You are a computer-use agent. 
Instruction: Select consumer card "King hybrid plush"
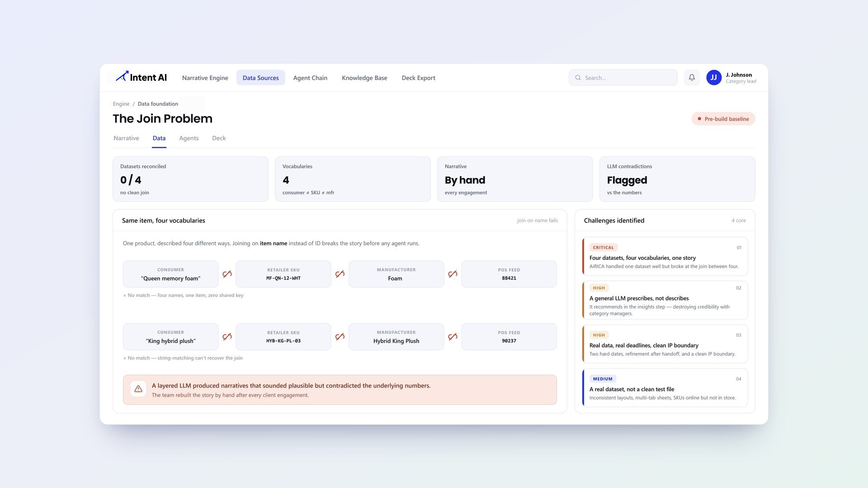(x=170, y=337)
